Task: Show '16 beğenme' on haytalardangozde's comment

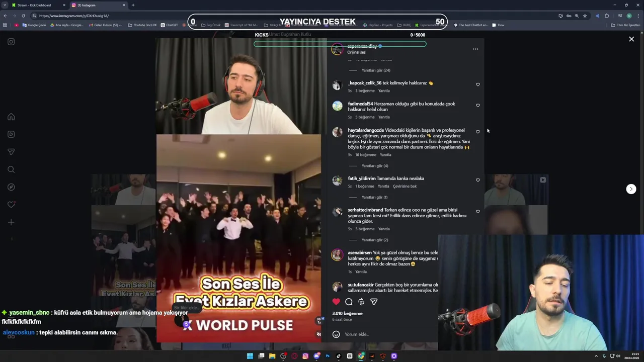Action: (365, 155)
